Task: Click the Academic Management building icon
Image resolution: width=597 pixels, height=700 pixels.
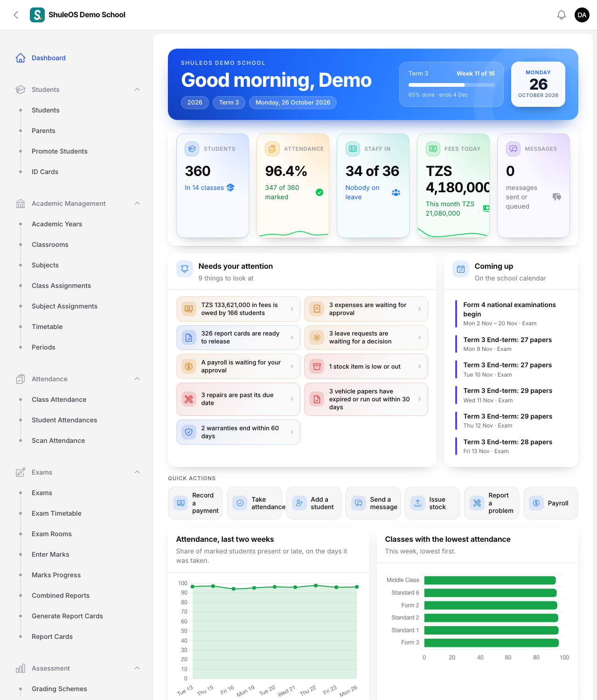Action: coord(21,203)
